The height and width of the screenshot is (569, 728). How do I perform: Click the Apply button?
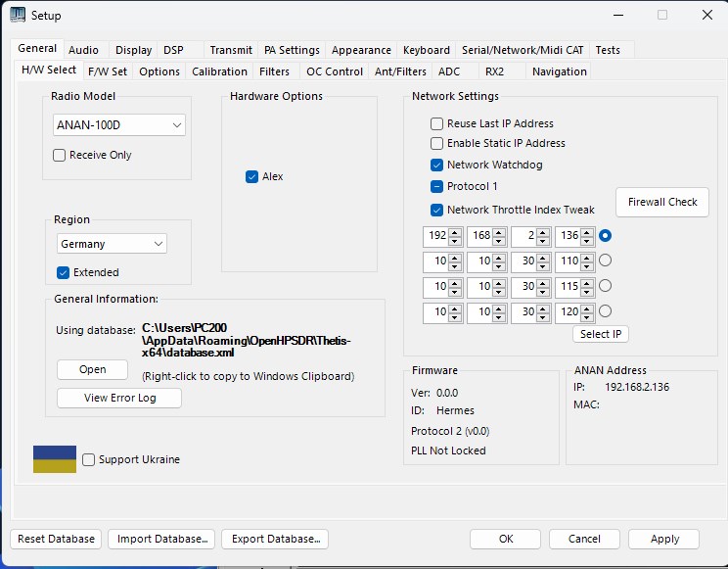(x=664, y=539)
